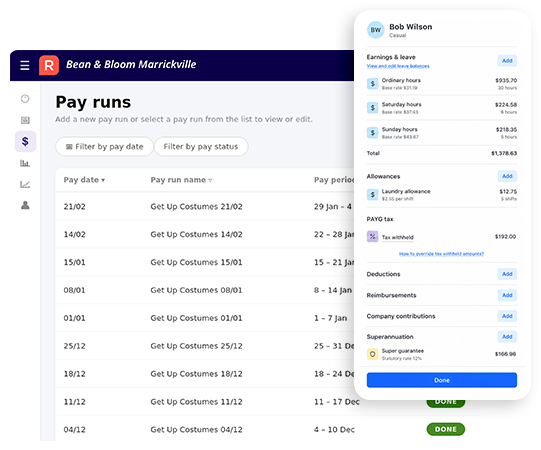Click the Bean & Bloom Marrickville title
The image size is (541, 450).
pos(131,65)
